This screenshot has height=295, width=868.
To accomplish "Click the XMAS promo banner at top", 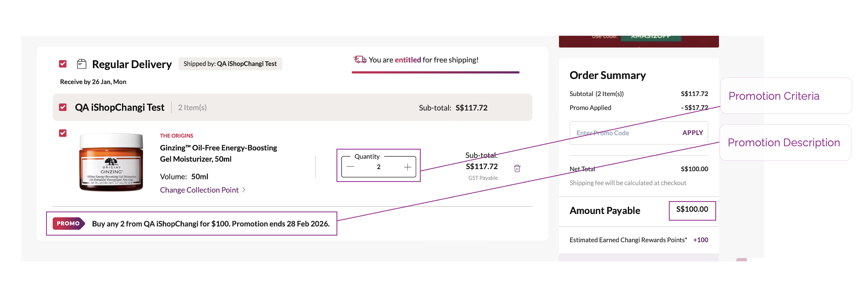I will click(639, 41).
